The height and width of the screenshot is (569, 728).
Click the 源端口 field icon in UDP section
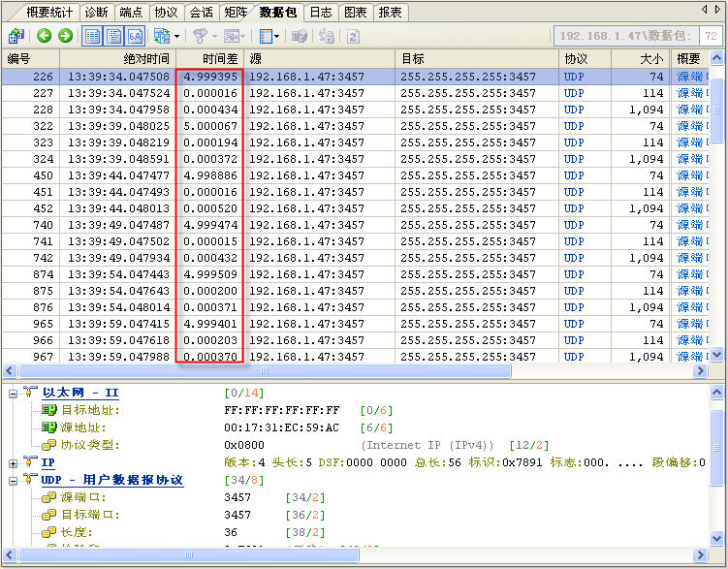pos(49,497)
